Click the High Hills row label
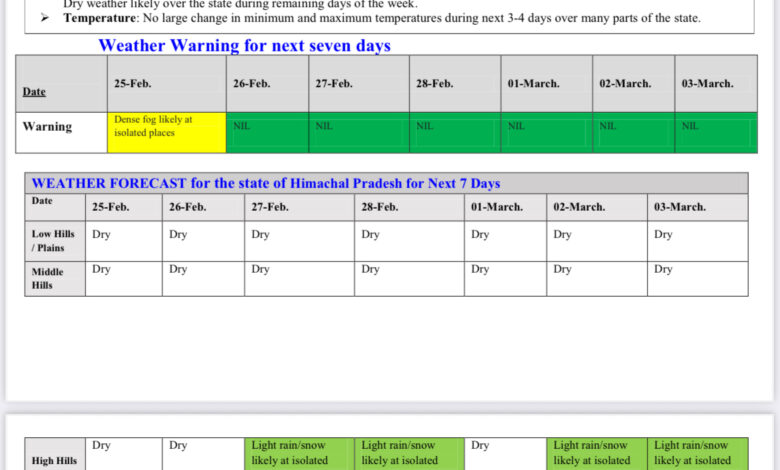The height and width of the screenshot is (470, 780). [x=54, y=460]
